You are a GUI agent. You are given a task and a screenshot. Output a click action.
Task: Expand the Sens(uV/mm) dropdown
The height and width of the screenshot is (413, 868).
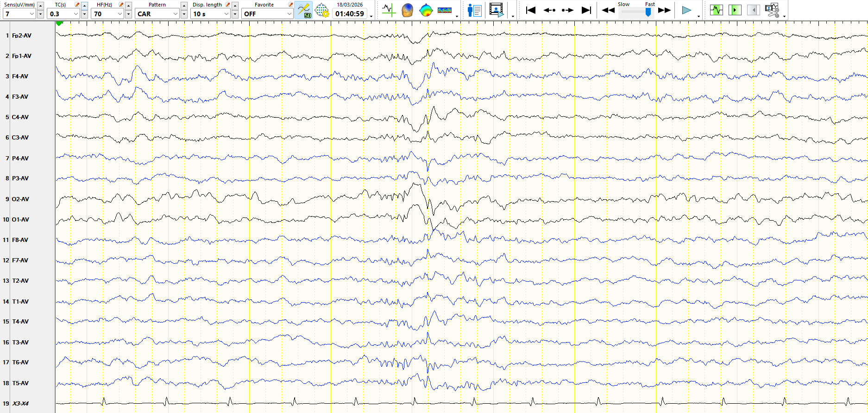31,14
